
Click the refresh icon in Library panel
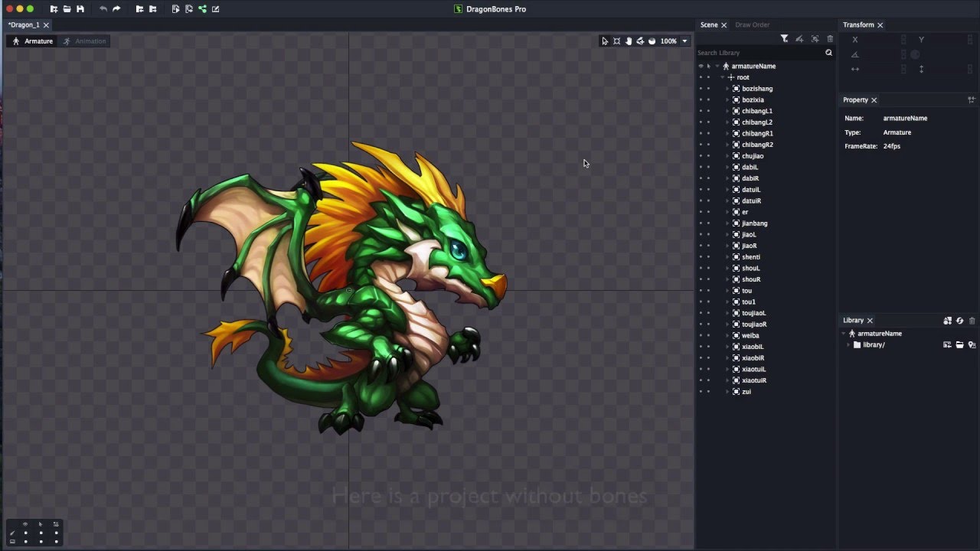click(959, 321)
